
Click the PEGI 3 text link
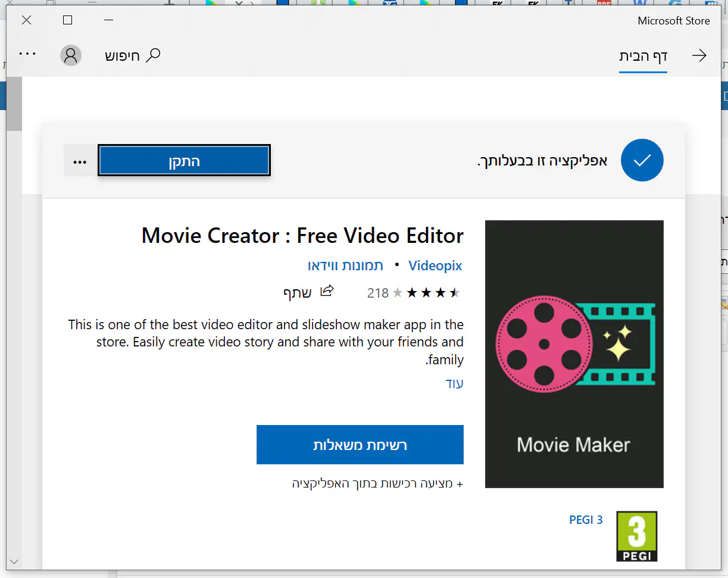586,520
